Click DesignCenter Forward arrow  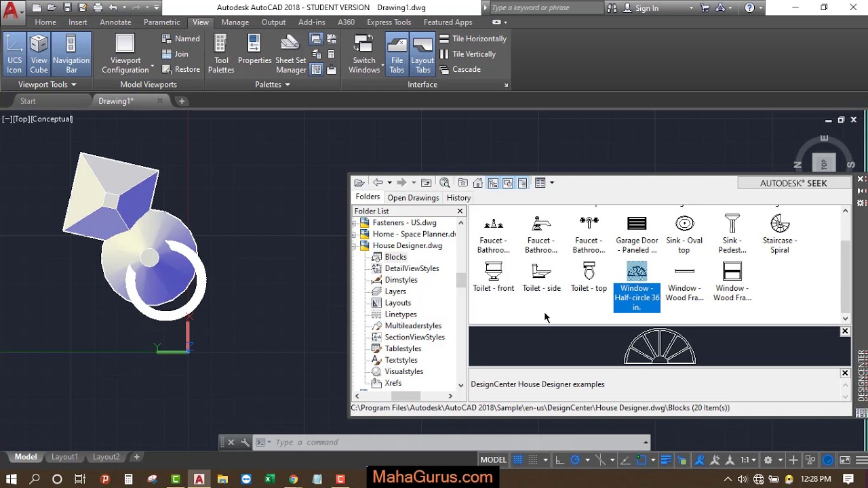click(x=401, y=183)
